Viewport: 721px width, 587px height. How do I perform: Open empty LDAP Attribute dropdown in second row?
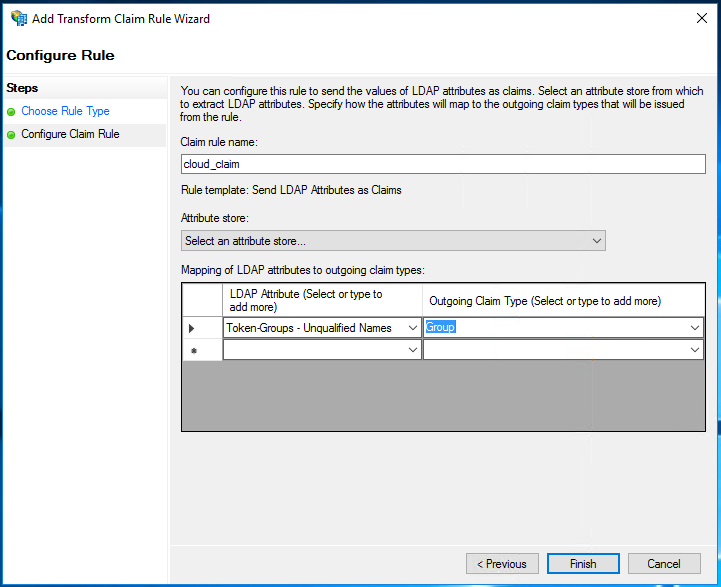pos(412,350)
